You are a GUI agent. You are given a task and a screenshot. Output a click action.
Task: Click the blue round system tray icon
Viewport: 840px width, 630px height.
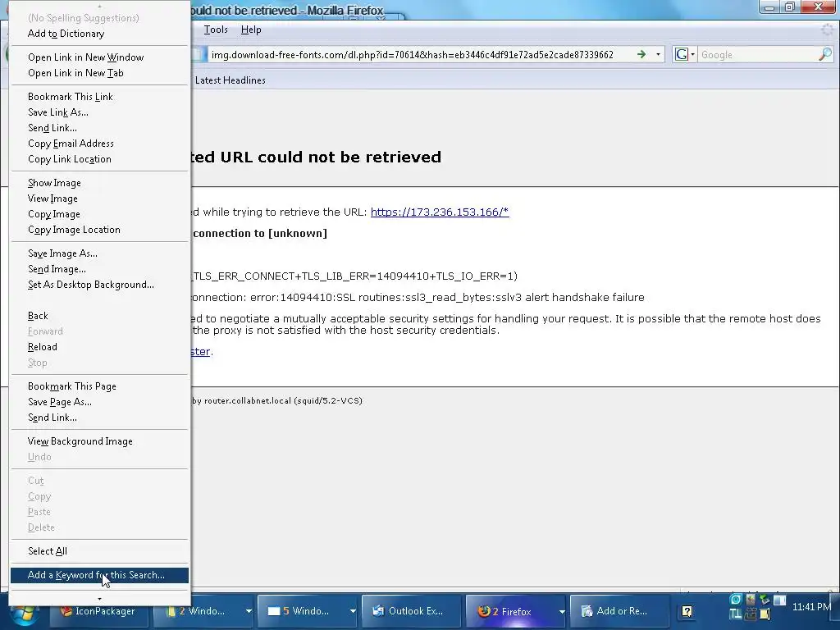click(736, 599)
